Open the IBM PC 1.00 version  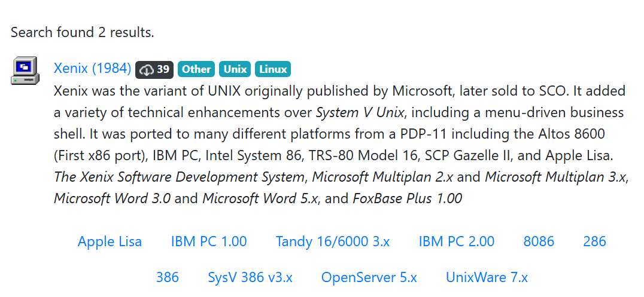click(x=209, y=241)
